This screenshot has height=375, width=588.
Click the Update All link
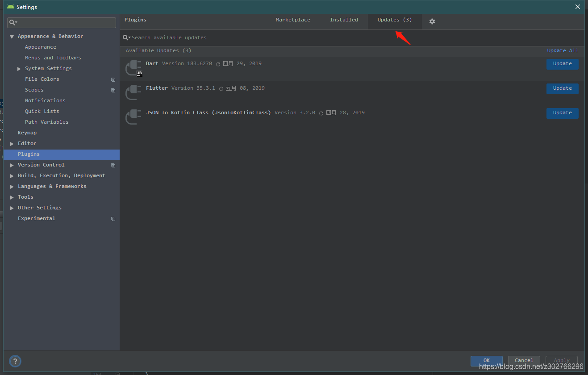click(x=563, y=50)
